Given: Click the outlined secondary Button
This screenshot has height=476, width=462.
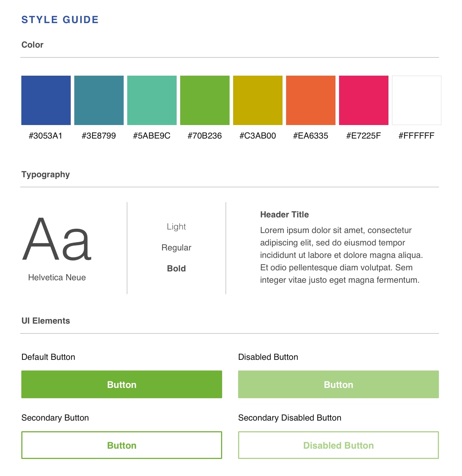Looking at the screenshot, I should [122, 445].
